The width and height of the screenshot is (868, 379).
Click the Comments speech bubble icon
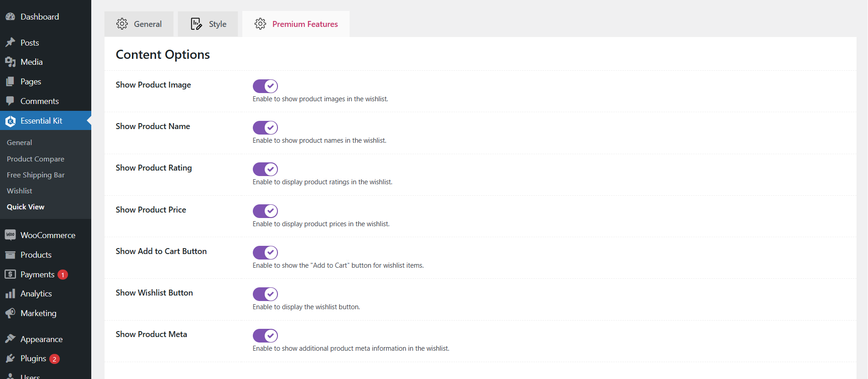click(10, 101)
